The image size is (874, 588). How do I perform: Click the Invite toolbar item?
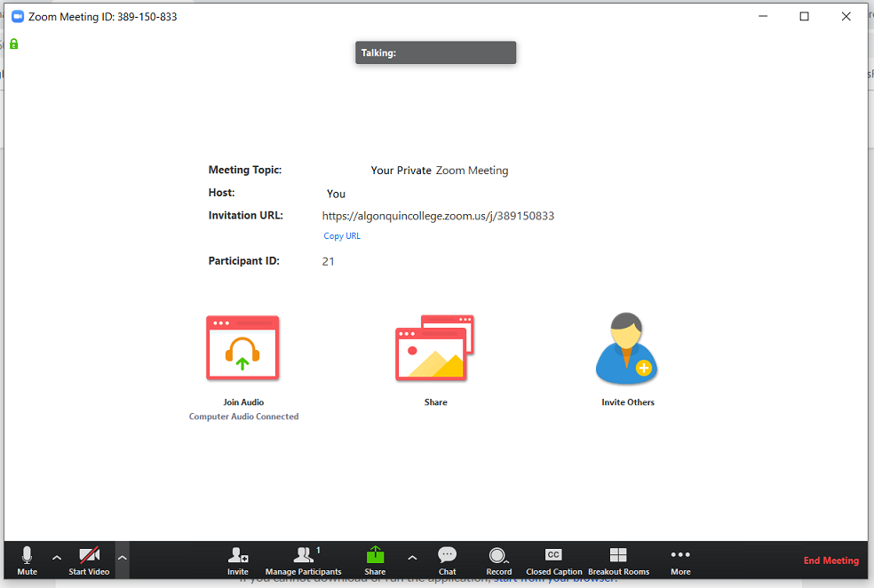tap(238, 558)
